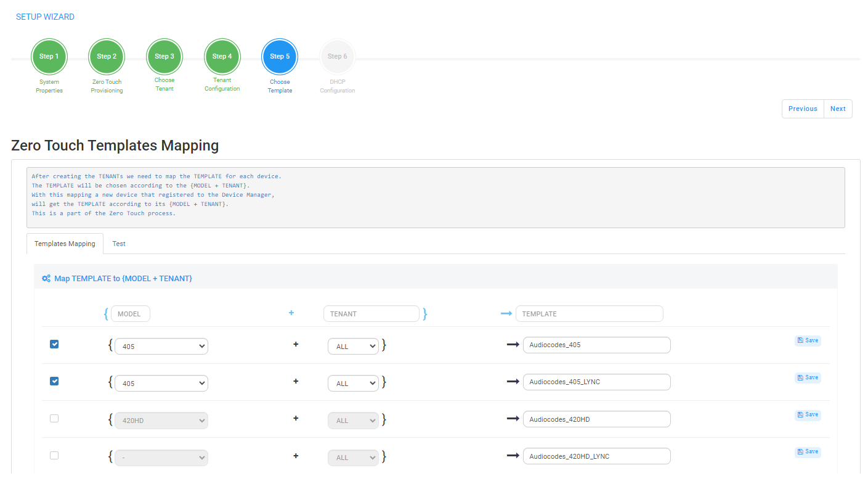
Task: Go to Step 3 Choose Tenant circle
Action: pos(164,57)
